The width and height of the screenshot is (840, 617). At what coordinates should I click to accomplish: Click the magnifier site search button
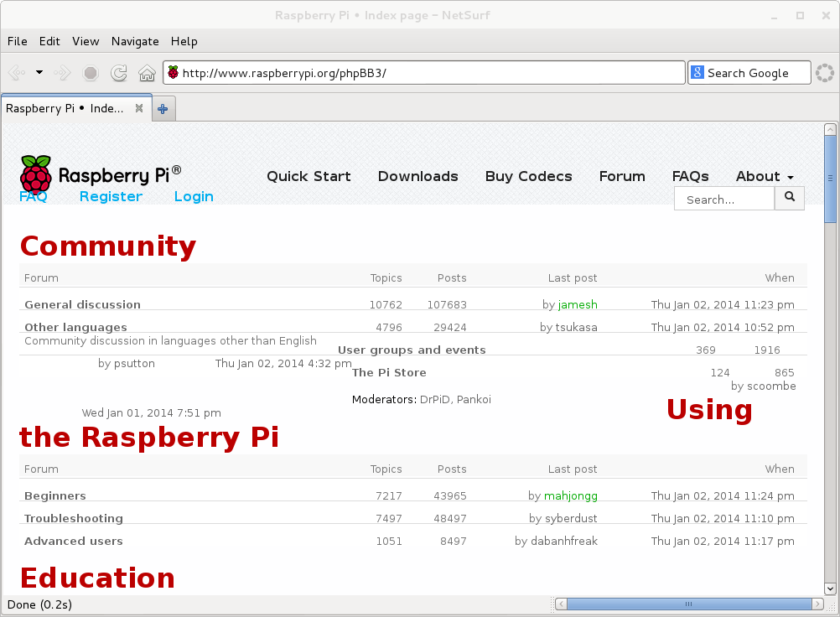pos(789,197)
